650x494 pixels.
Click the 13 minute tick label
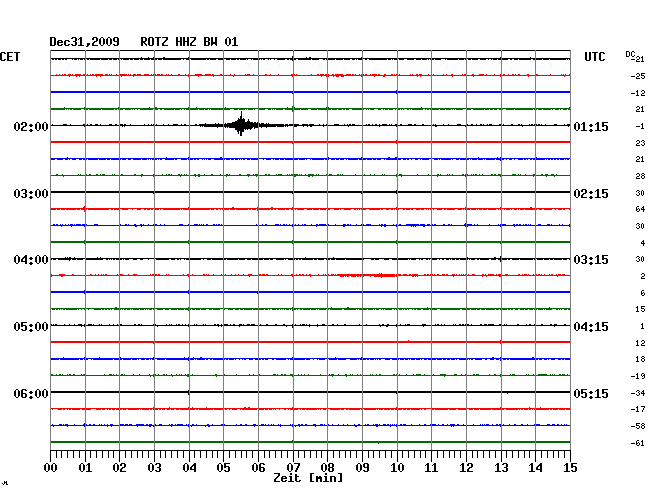501,468
